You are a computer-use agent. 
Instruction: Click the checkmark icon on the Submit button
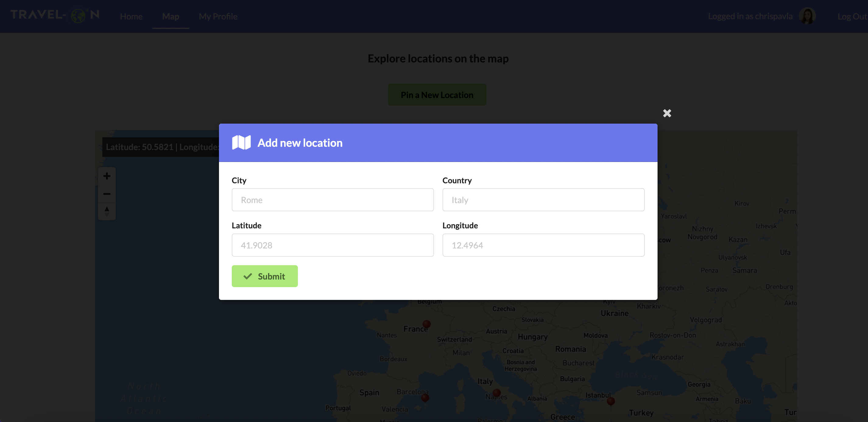coord(248,276)
